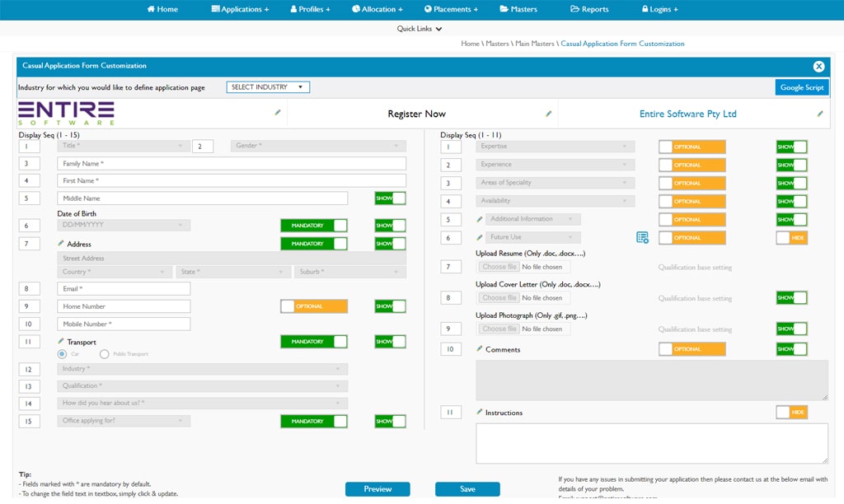
Task: Edit the Register Now heading via its pencil icon
Action: [x=549, y=114]
